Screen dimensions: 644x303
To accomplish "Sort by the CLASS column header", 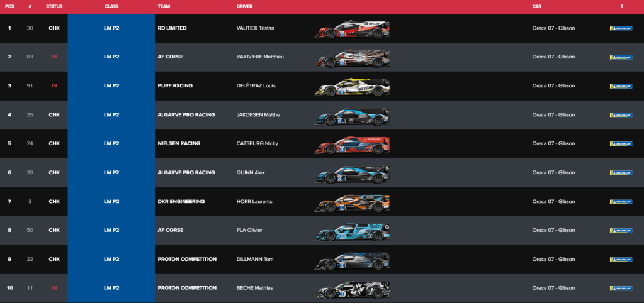I will tap(111, 6).
